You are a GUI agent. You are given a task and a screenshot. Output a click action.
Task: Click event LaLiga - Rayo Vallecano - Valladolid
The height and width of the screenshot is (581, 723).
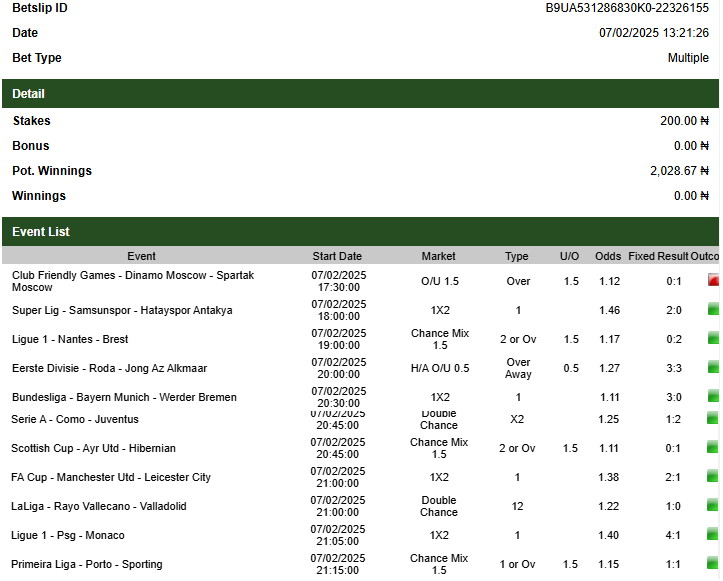pos(99,506)
